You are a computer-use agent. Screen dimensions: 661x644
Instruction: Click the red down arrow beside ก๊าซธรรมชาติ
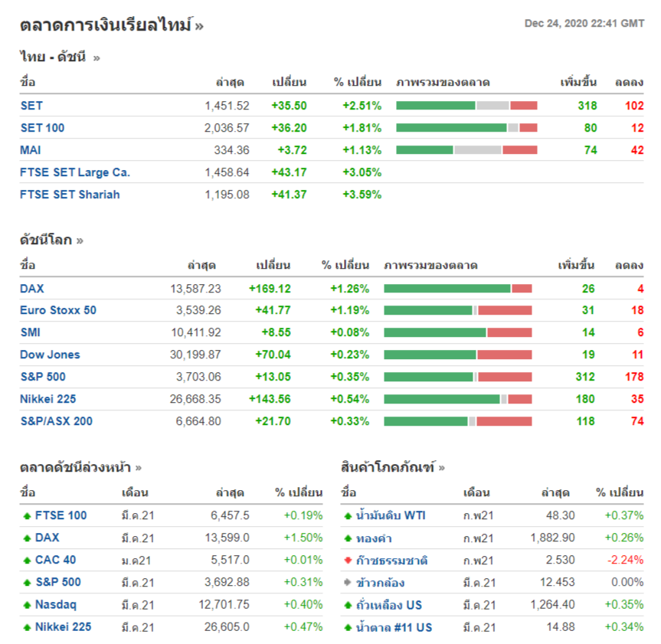pos(348,560)
